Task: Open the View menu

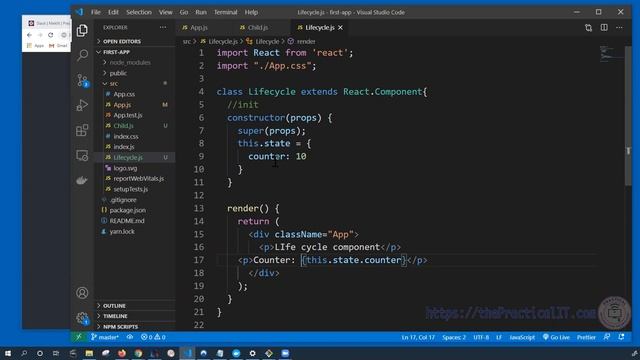Action: point(165,12)
